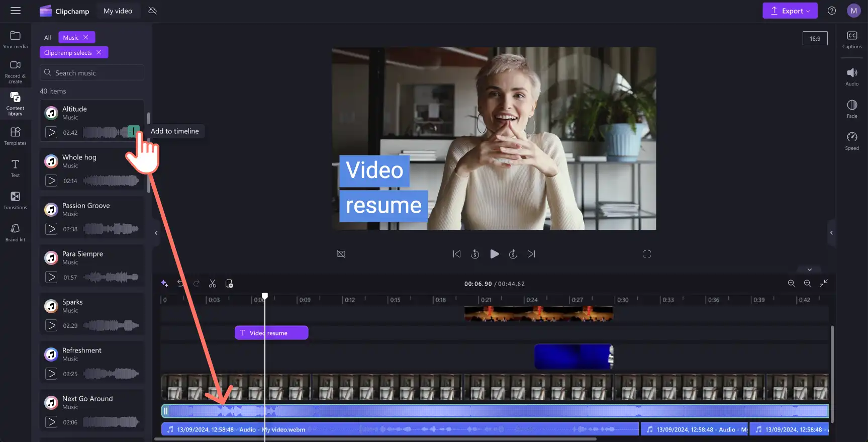
Task: Click the music list vertical scrollbar
Action: 148,153
